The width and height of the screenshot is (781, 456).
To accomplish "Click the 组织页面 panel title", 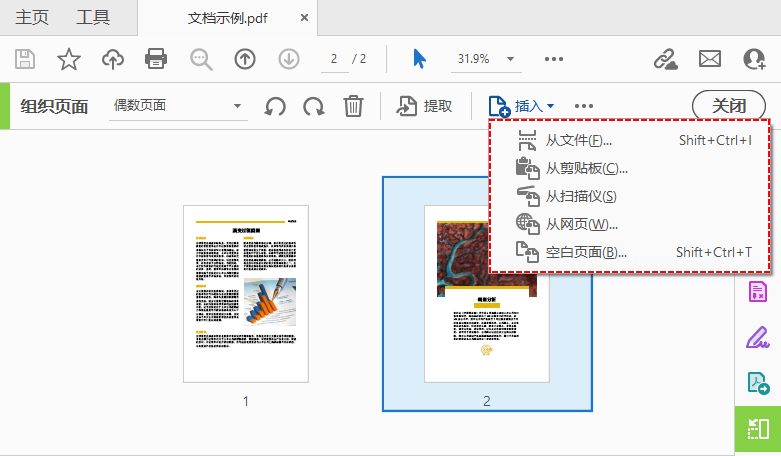I will 54,107.
